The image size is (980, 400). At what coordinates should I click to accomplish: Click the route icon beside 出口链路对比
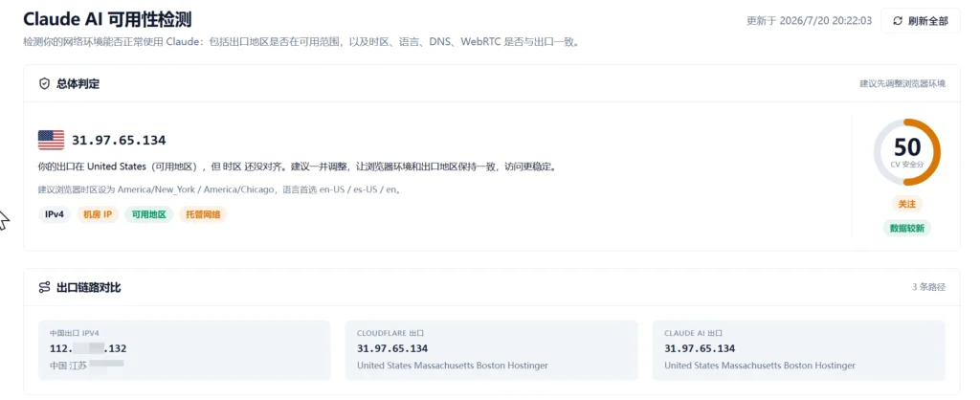pos(44,287)
